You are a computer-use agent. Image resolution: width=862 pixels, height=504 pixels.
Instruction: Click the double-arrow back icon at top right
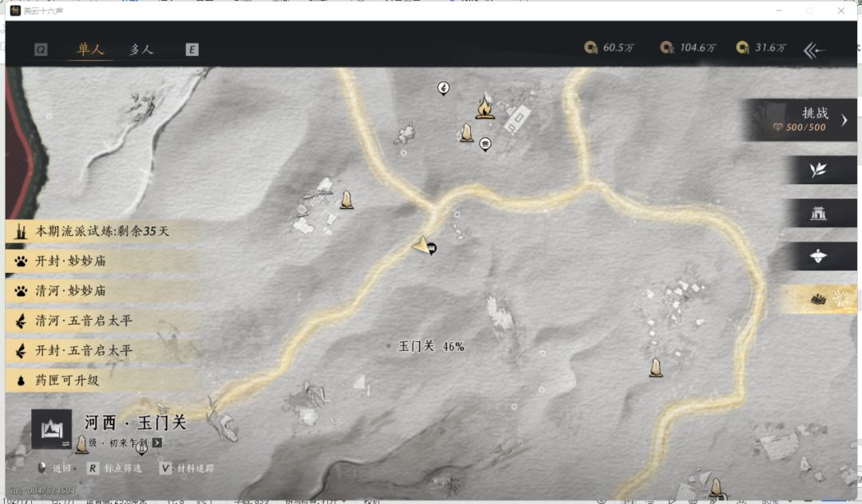pyautogui.click(x=814, y=50)
